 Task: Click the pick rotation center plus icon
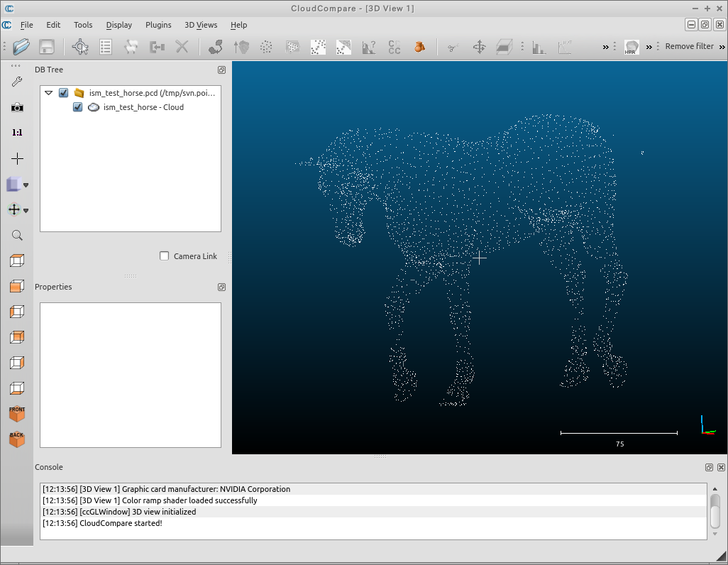point(17,158)
